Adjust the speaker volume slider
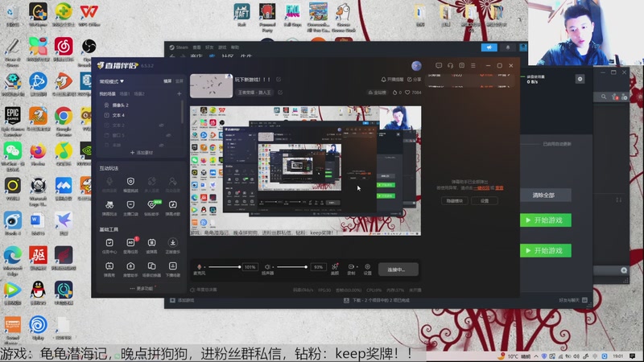 point(292,267)
